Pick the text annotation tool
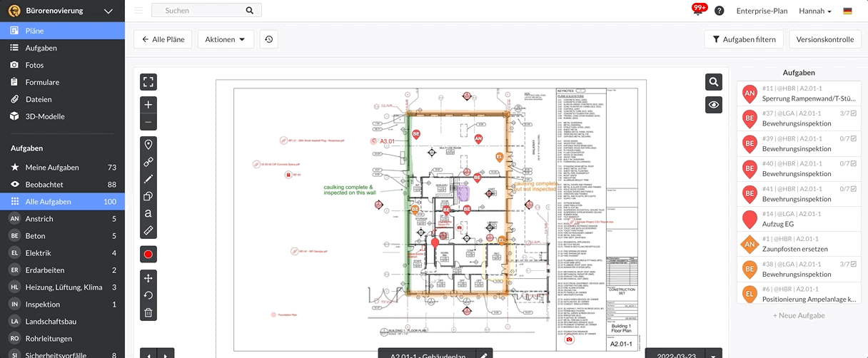 pyautogui.click(x=148, y=213)
